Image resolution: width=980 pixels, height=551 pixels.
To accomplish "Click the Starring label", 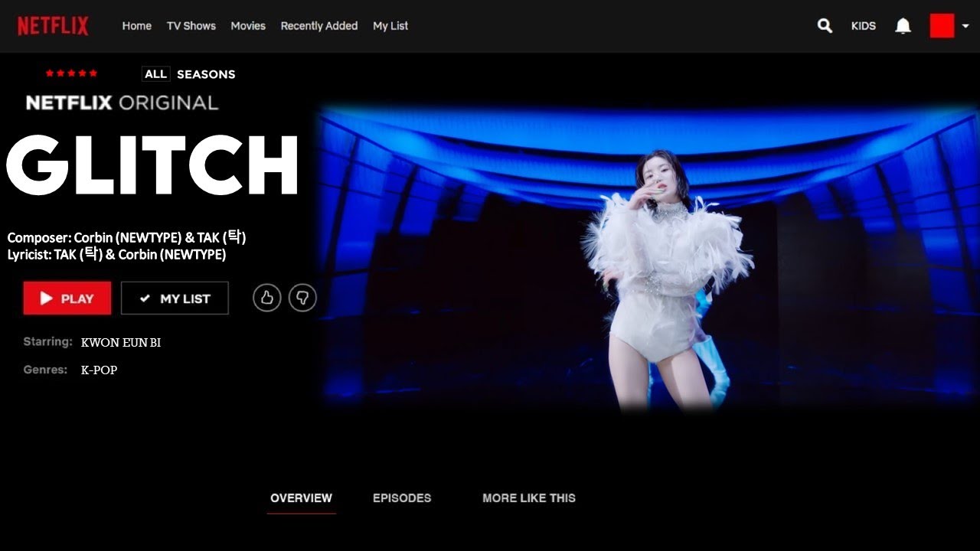I will [x=47, y=342].
